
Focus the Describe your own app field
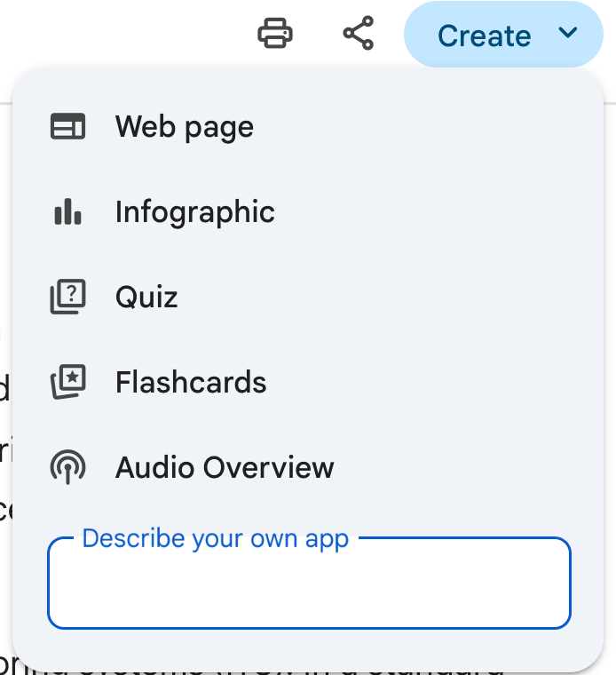coord(309,588)
